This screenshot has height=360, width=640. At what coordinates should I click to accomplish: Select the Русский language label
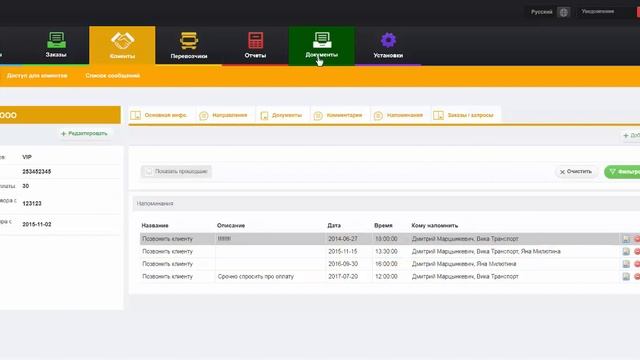coord(541,12)
